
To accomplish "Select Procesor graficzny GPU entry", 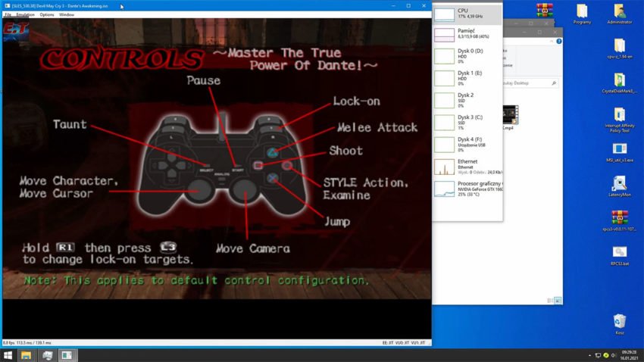I will [x=467, y=189].
